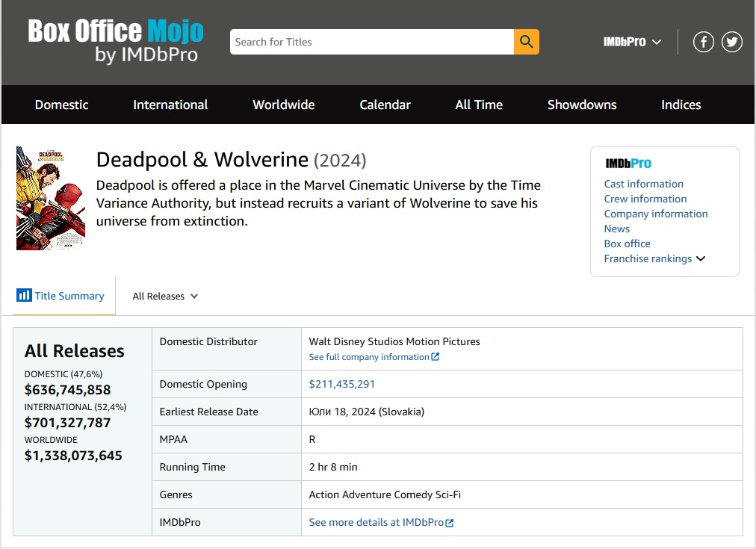756x549 pixels.
Task: Click the $211,435,291 domestic opening link
Action: point(341,384)
